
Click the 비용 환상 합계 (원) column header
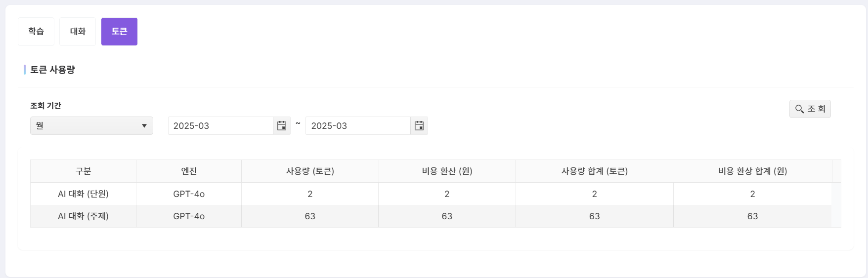(753, 171)
